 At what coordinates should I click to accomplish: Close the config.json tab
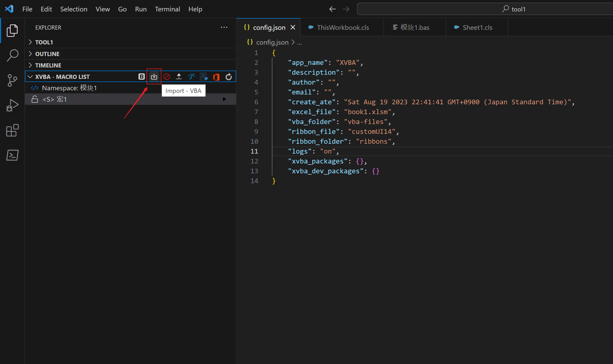click(293, 27)
